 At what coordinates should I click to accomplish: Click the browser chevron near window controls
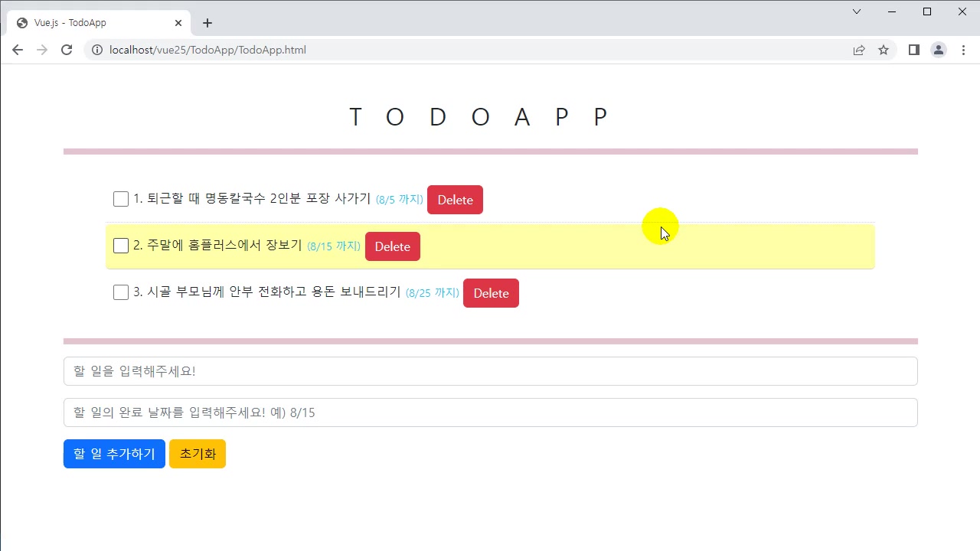pyautogui.click(x=856, y=11)
